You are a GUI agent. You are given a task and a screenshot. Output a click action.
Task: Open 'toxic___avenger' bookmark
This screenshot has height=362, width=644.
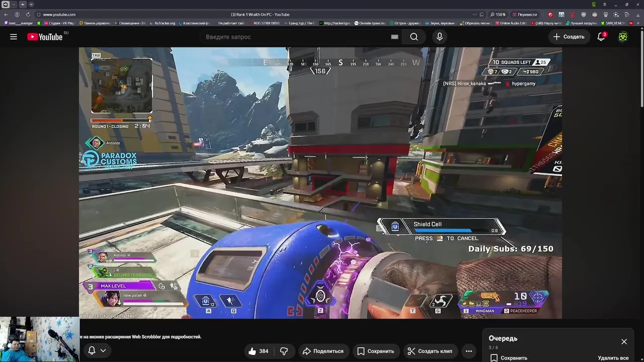coord(18,23)
